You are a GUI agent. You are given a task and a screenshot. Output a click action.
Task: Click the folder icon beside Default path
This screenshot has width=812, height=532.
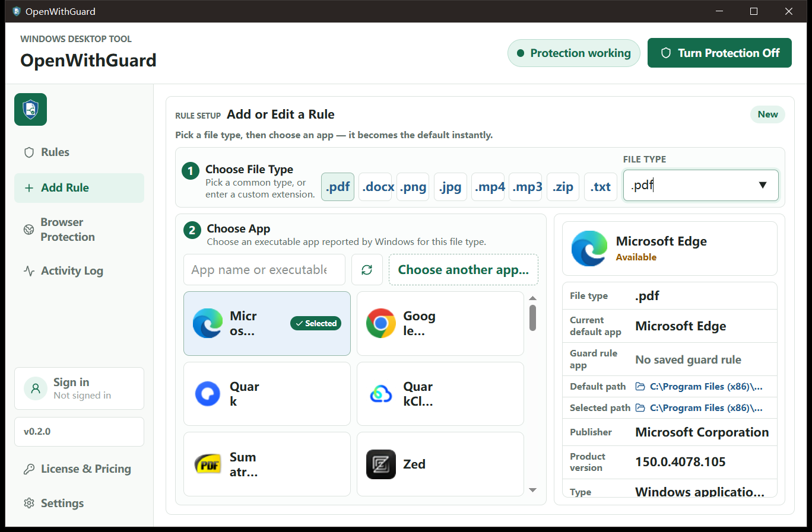point(640,387)
